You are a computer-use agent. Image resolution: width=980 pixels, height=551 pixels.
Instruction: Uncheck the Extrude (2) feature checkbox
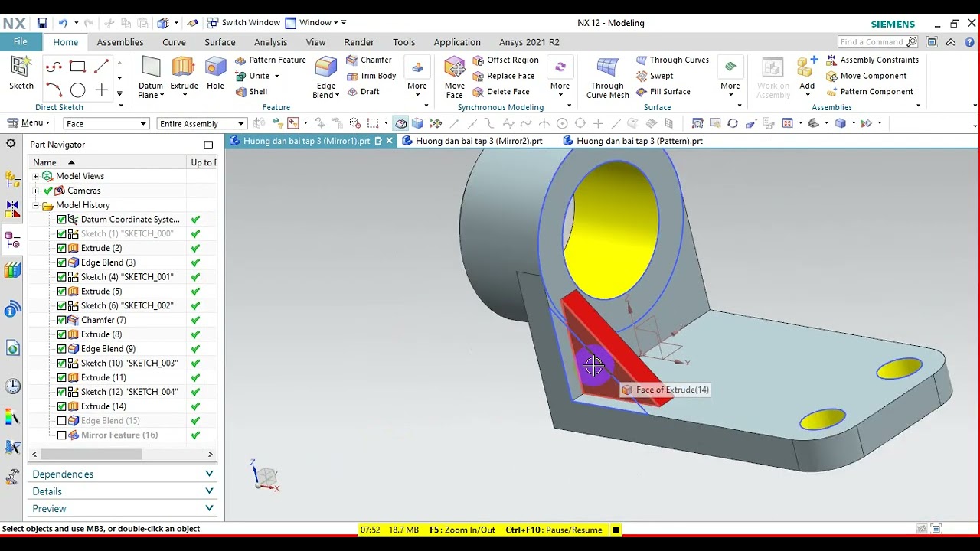[62, 248]
